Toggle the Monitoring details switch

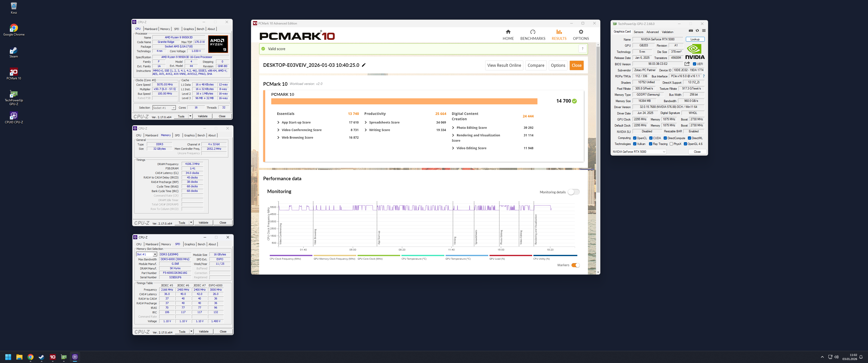(573, 192)
